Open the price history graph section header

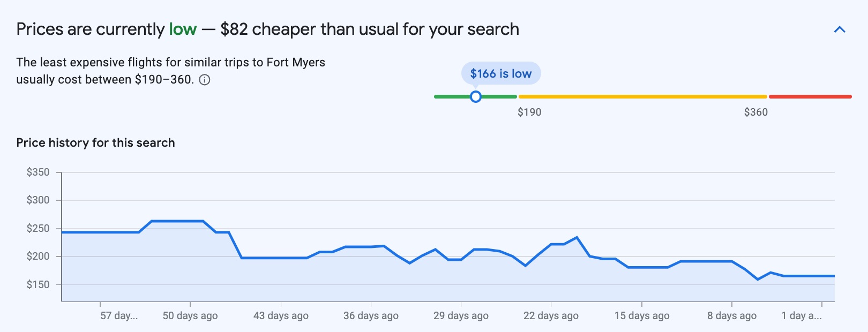pyautogui.click(x=95, y=142)
